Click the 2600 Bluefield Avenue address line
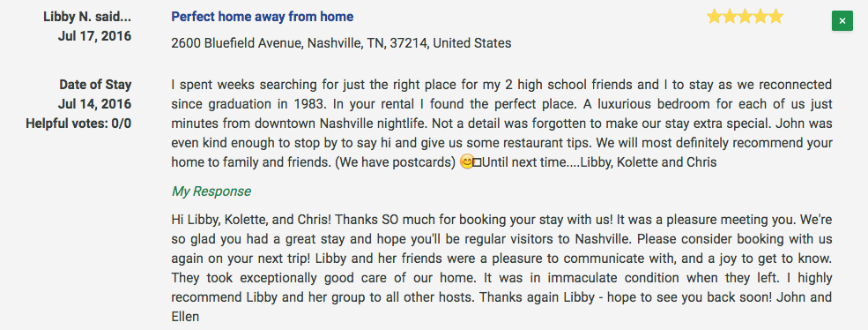The image size is (868, 330). (341, 42)
